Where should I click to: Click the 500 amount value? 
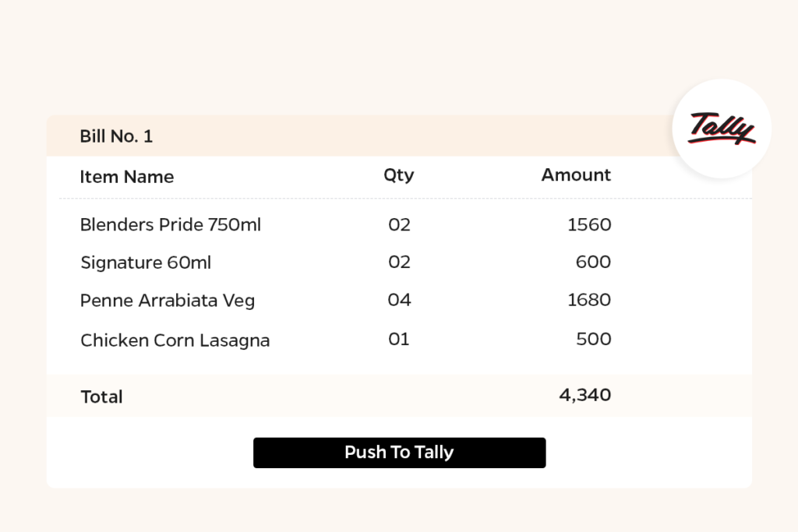(593, 340)
